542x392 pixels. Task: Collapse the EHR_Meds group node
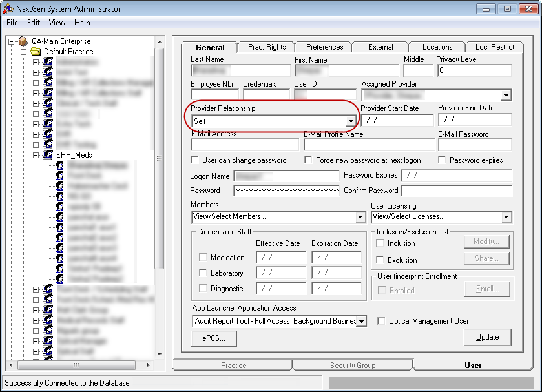click(x=36, y=155)
